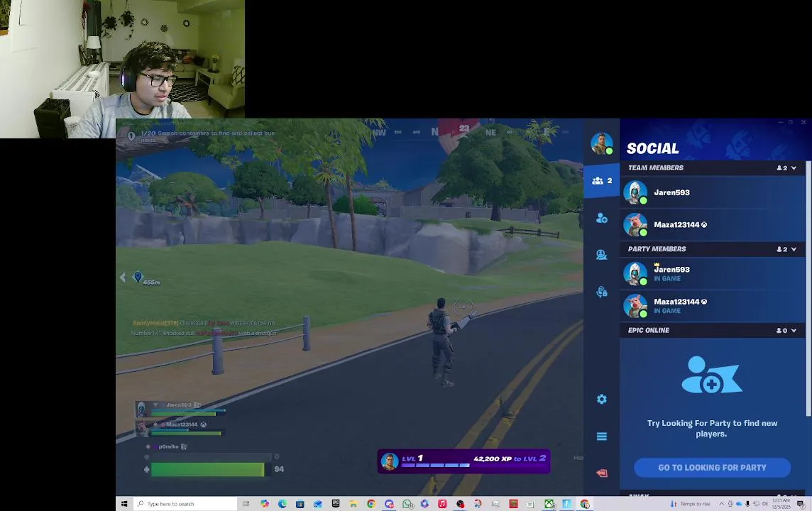Click the Epic Online header label
The height and width of the screenshot is (511, 812).
coord(648,330)
